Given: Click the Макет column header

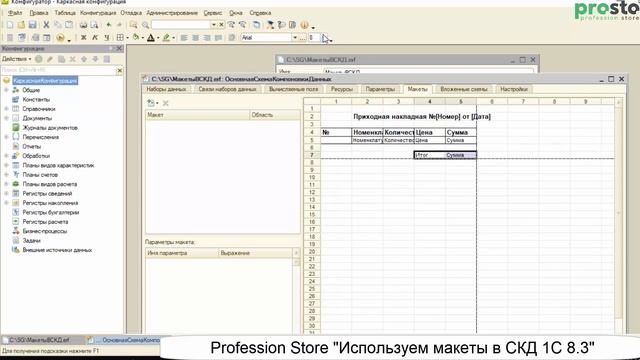Looking at the screenshot, I should point(198,115).
